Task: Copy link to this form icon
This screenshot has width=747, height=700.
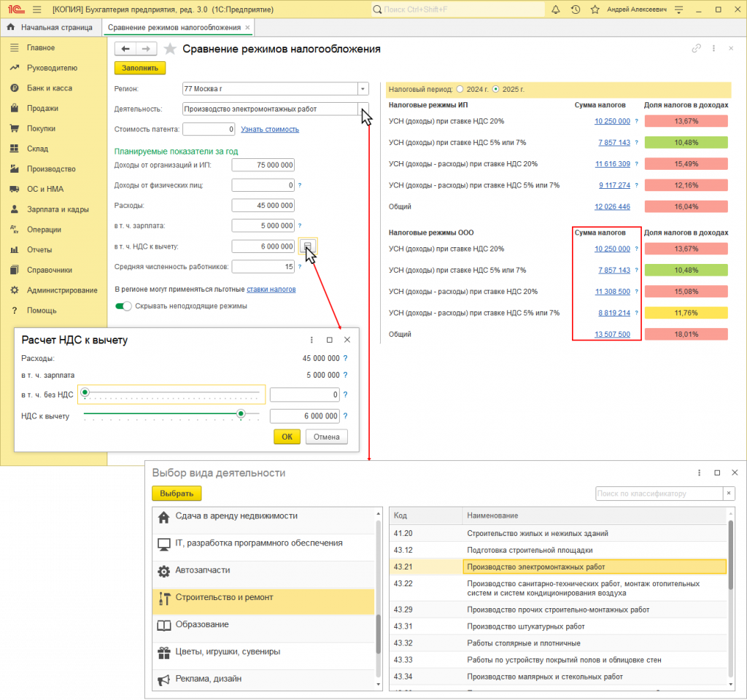Action: 697,48
